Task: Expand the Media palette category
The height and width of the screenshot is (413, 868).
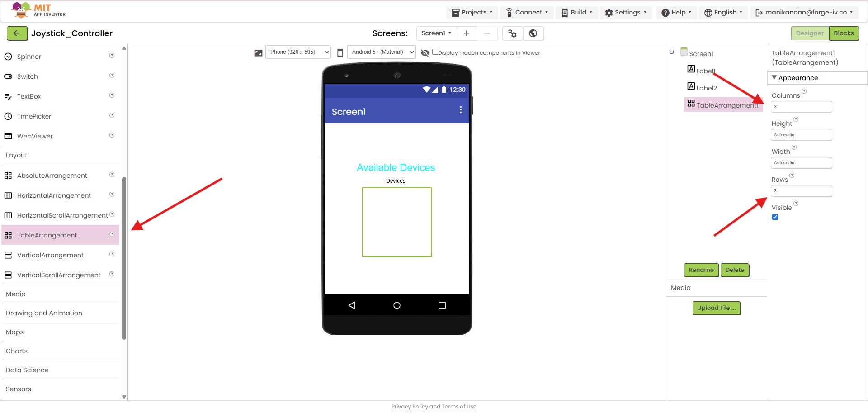Action: click(x=60, y=294)
